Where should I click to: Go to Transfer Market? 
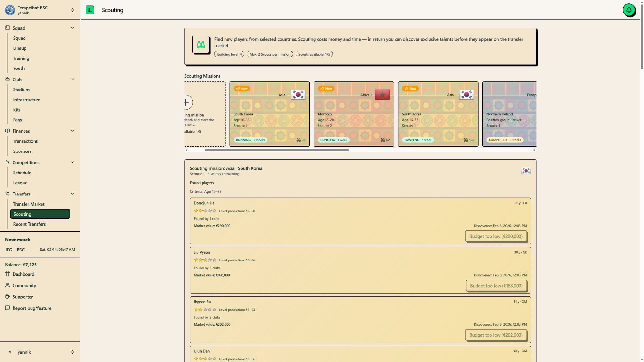29,204
